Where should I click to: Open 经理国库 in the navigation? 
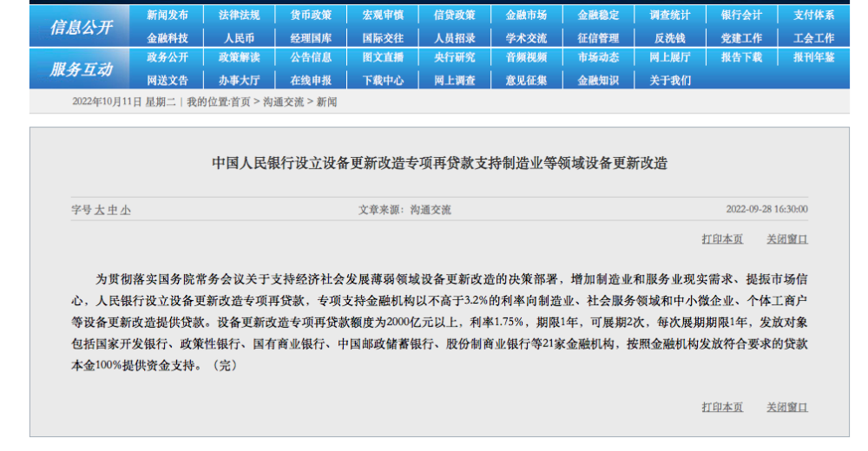[x=311, y=38]
